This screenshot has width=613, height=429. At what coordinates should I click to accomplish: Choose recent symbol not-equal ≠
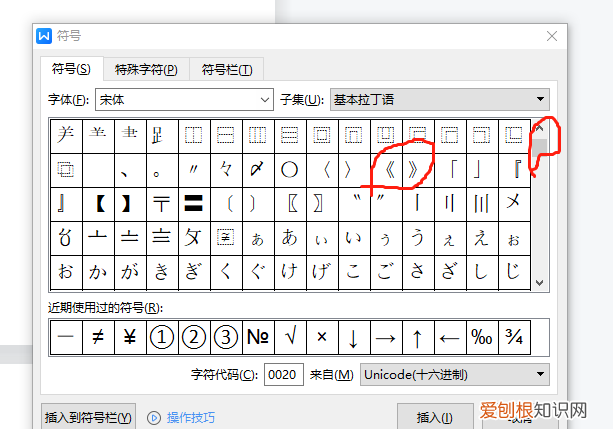(99, 337)
